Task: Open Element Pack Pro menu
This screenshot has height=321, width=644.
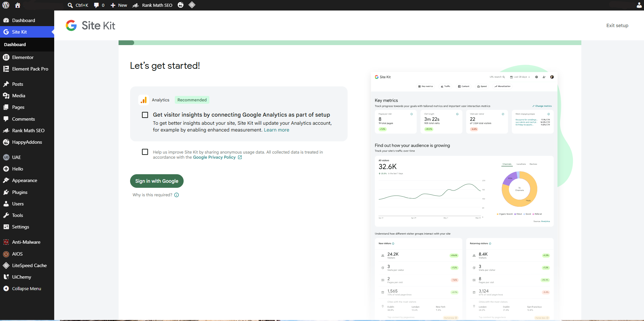Action: [27, 69]
